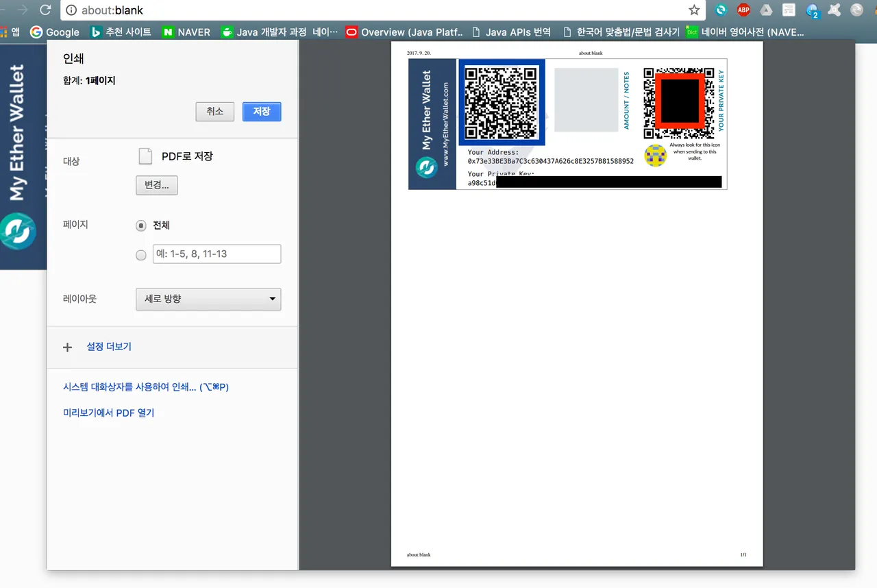Expand 설정 더보기 with the plus icon
This screenshot has height=588, width=877.
67,347
